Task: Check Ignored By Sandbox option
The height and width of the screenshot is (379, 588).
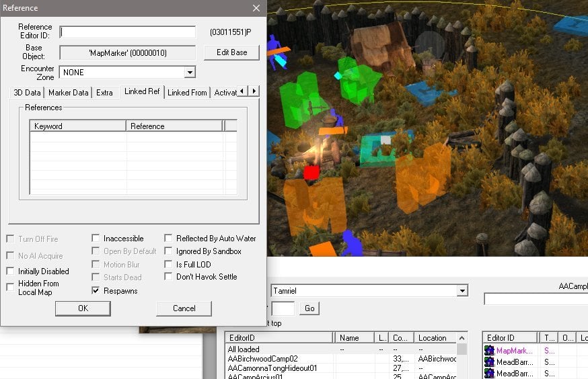Action: [168, 251]
